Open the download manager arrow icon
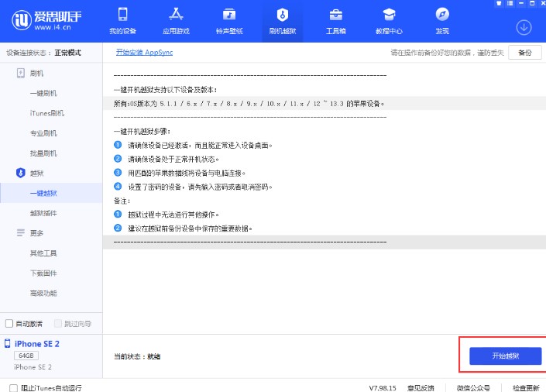The image size is (546, 392). (524, 27)
